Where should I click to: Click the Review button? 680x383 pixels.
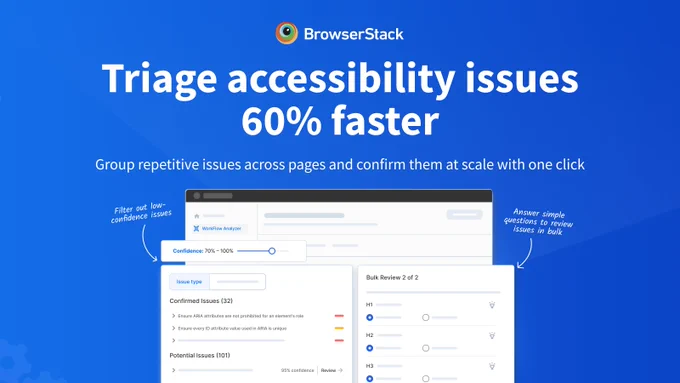[x=332, y=370]
